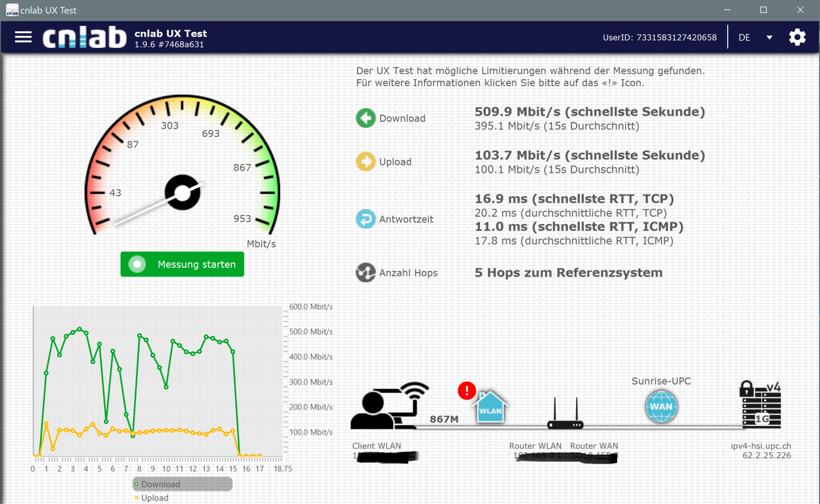Click the speedometer gauge needle hub
Image resolution: width=820 pixels, height=504 pixels.
pos(182,192)
